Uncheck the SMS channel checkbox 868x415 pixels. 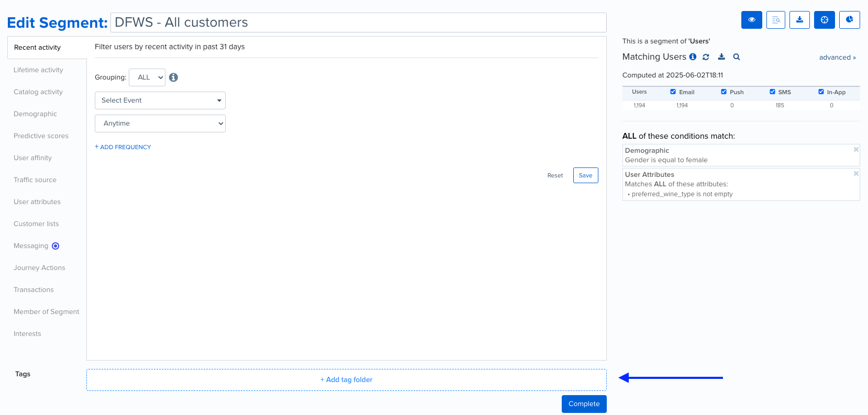[772, 92]
